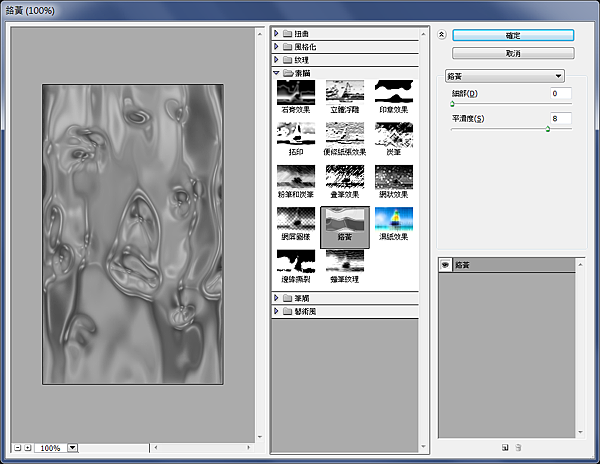Expand the Distort (扭曲) filter folder

(x=276, y=33)
